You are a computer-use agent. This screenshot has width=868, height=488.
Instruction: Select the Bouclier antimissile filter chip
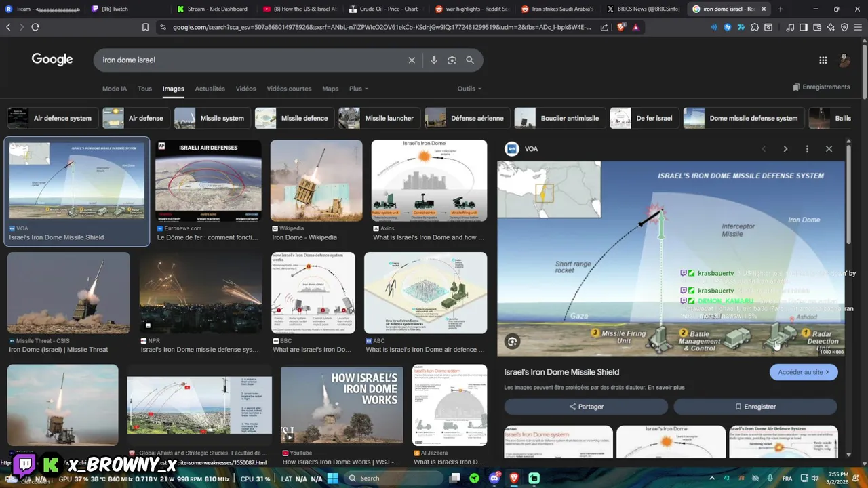[559, 118]
